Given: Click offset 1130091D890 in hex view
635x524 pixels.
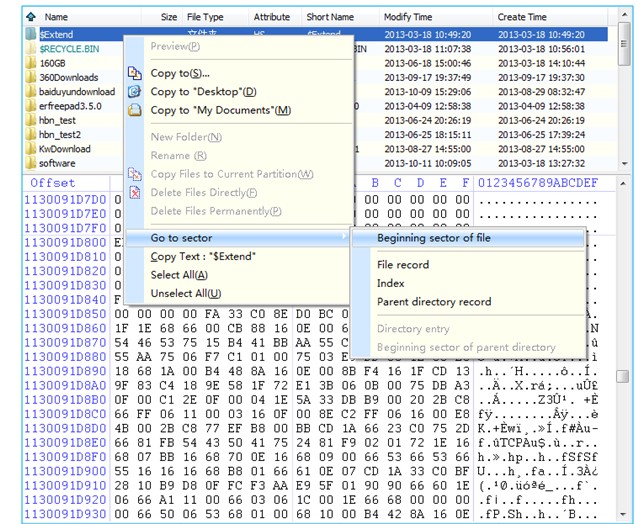Looking at the screenshot, I should pos(65,371).
